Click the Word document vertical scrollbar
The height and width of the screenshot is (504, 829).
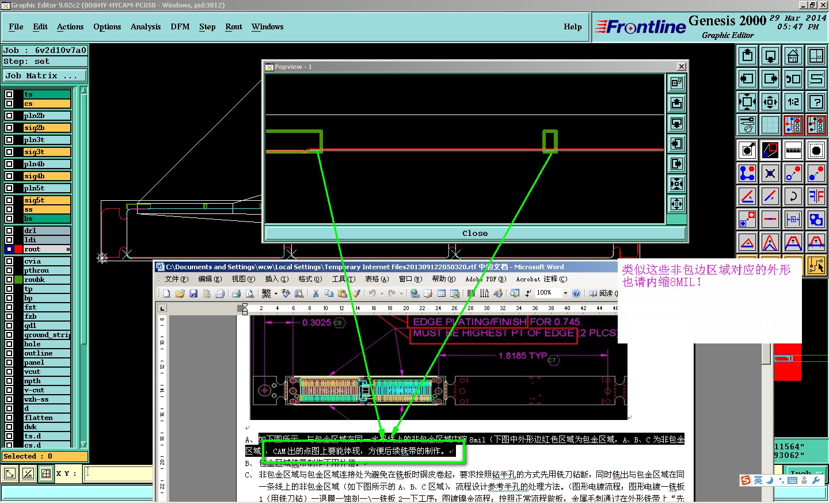pyautogui.click(x=766, y=422)
